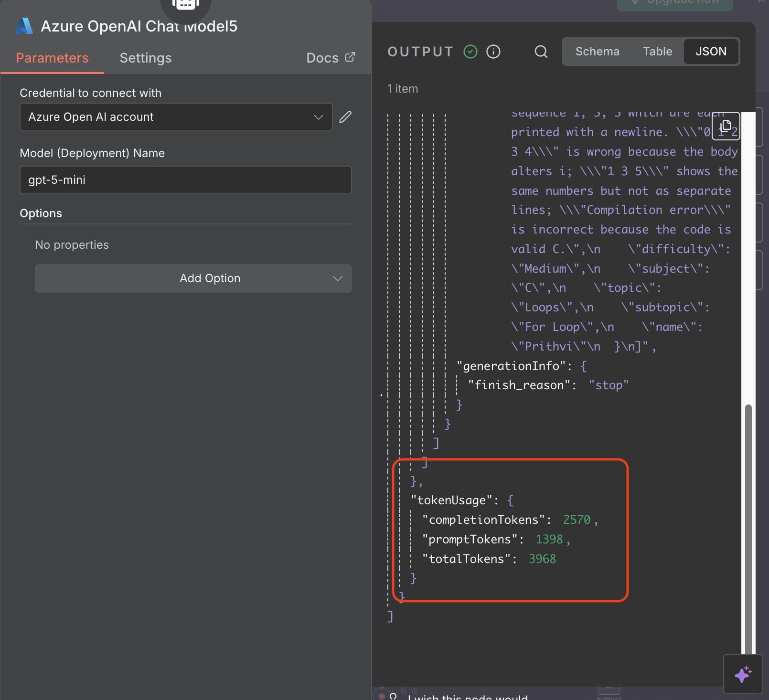Image resolution: width=769 pixels, height=700 pixels.
Task: Switch output view to Schema
Action: point(597,52)
